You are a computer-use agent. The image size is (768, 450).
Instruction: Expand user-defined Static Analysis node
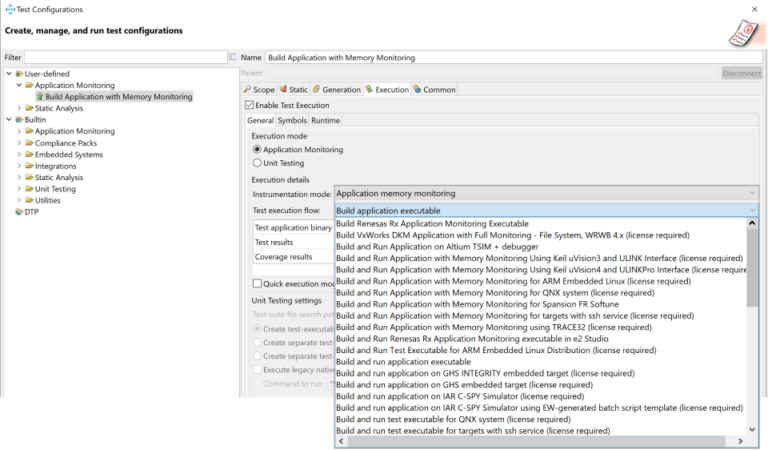tap(19, 108)
